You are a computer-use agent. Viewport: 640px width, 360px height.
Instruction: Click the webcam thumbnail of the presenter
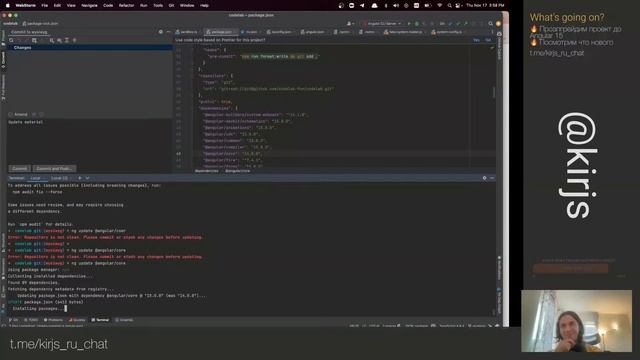click(x=576, y=321)
